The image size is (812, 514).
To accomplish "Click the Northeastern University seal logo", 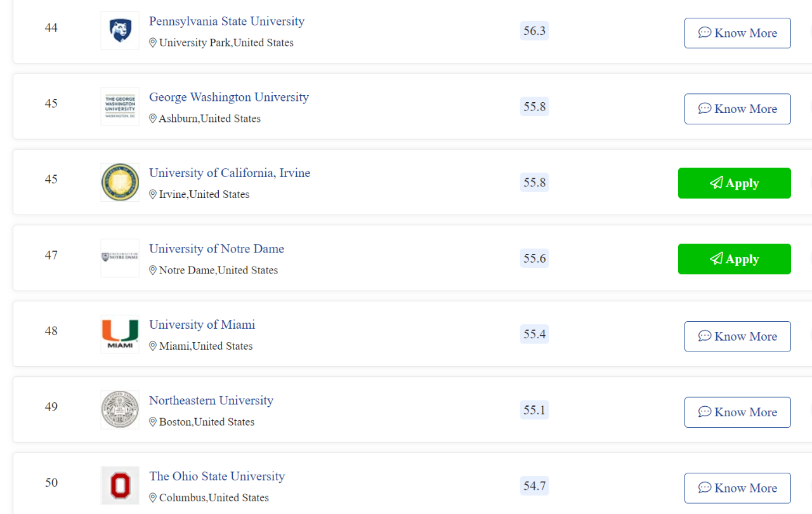I will (x=120, y=410).
